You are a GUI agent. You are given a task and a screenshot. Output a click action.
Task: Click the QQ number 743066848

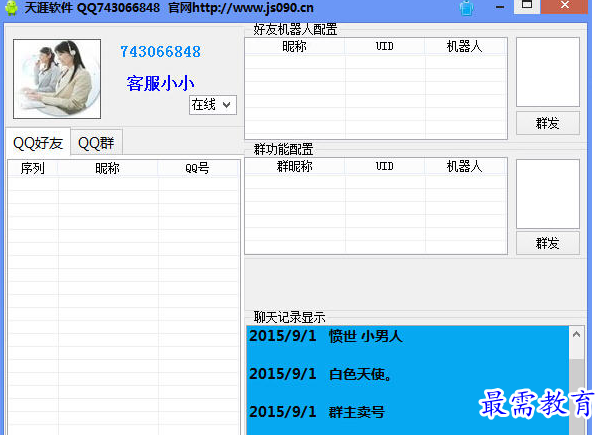coord(160,52)
